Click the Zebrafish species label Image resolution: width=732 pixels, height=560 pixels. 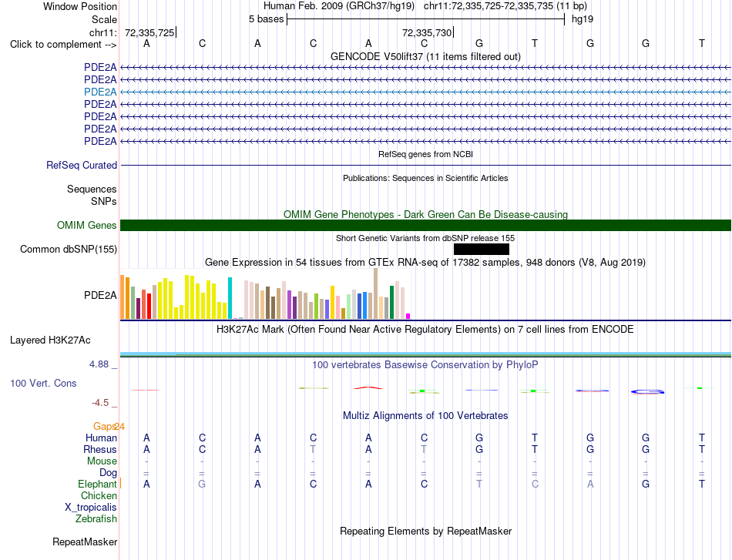click(96, 519)
